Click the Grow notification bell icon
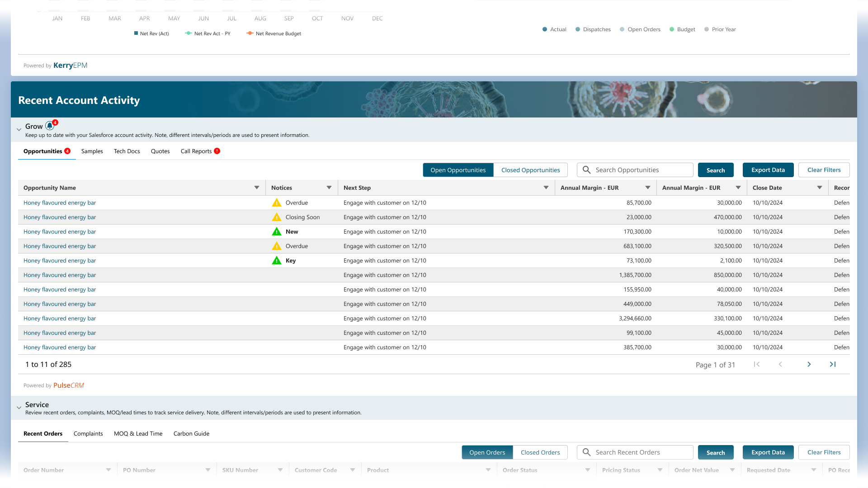 click(x=50, y=126)
